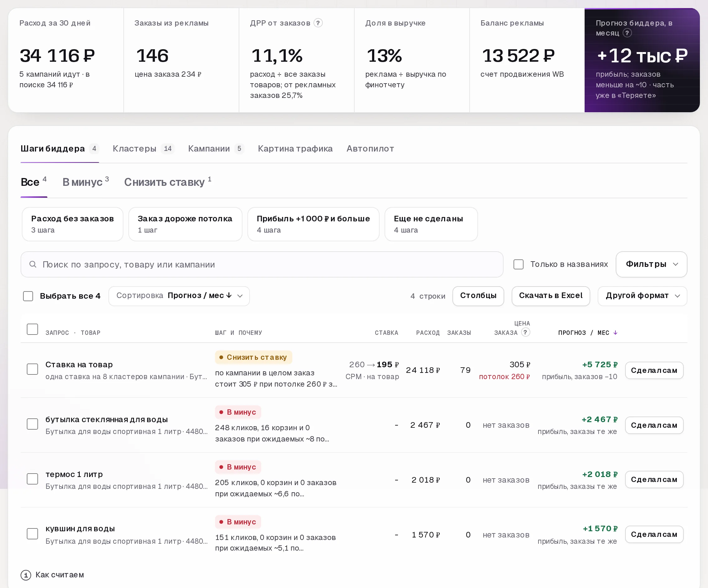Show the Снизить ставку sub-tab
The width and height of the screenshot is (708, 588).
point(168,182)
